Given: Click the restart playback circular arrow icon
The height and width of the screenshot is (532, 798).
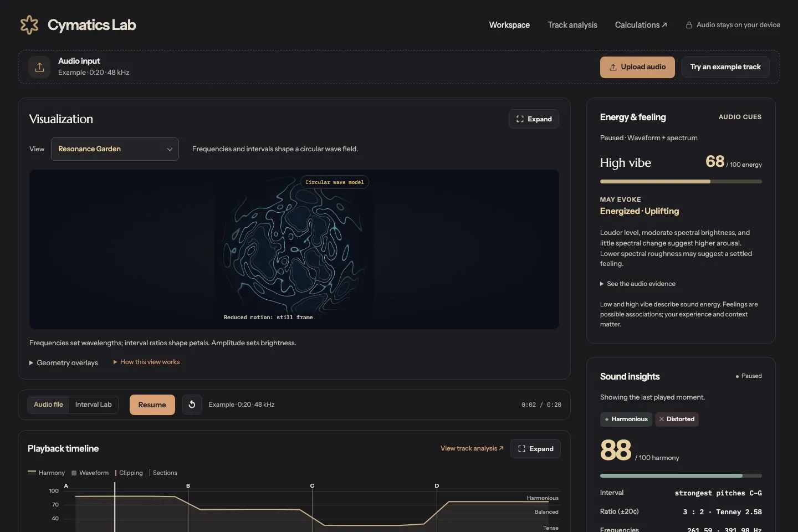Looking at the screenshot, I should (x=192, y=405).
